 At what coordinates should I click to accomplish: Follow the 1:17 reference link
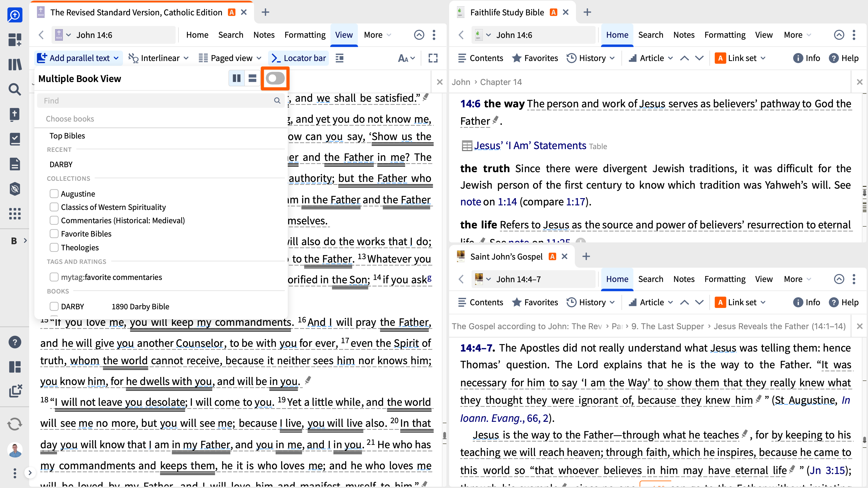coord(575,202)
